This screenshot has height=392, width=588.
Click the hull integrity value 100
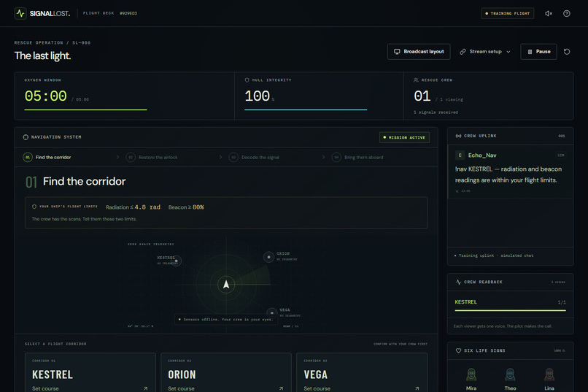tap(258, 96)
